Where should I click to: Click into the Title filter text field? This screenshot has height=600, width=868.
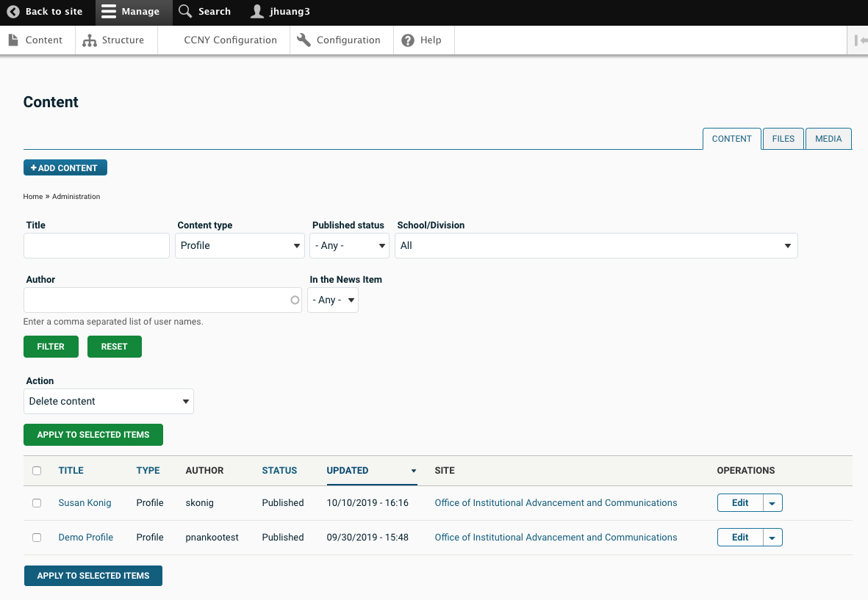(96, 246)
